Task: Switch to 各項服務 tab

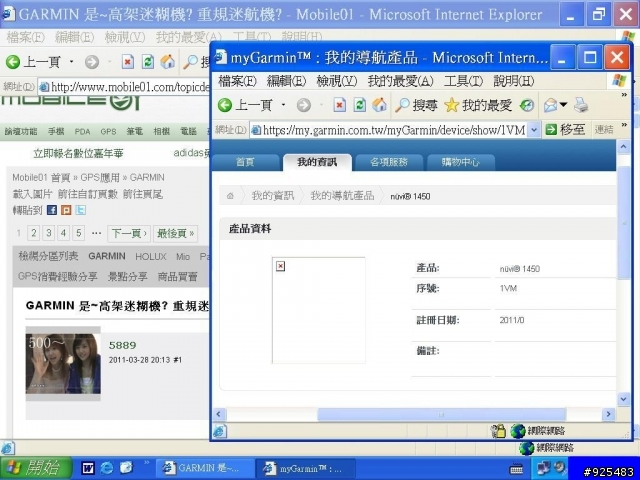Action: [389, 162]
